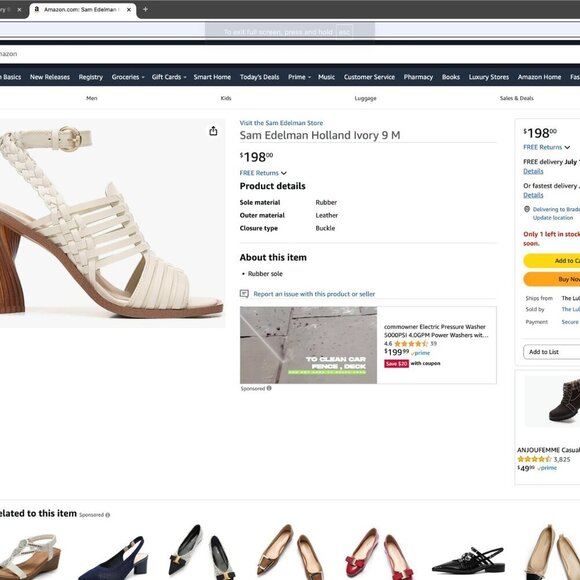
Task: Select the Luggage category
Action: tap(365, 98)
